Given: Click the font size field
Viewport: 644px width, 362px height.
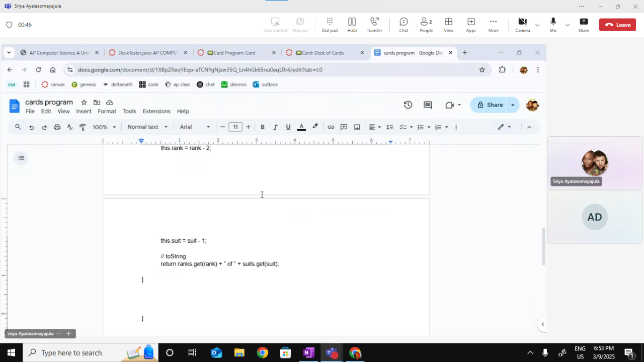Looking at the screenshot, I should 235,127.
